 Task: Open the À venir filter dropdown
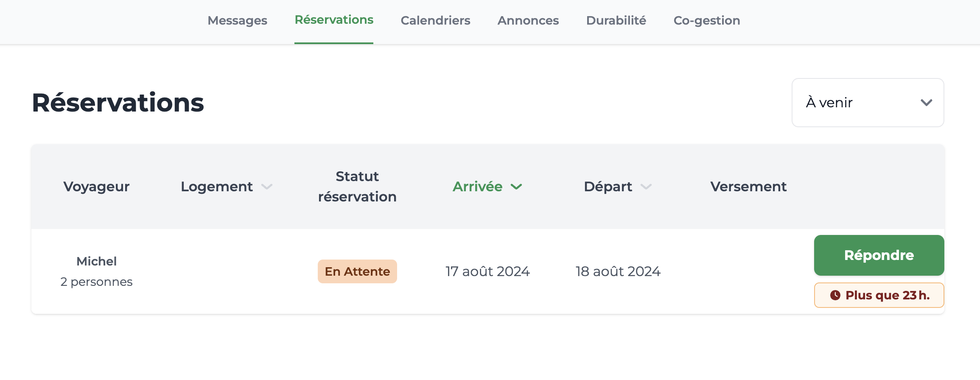click(868, 103)
